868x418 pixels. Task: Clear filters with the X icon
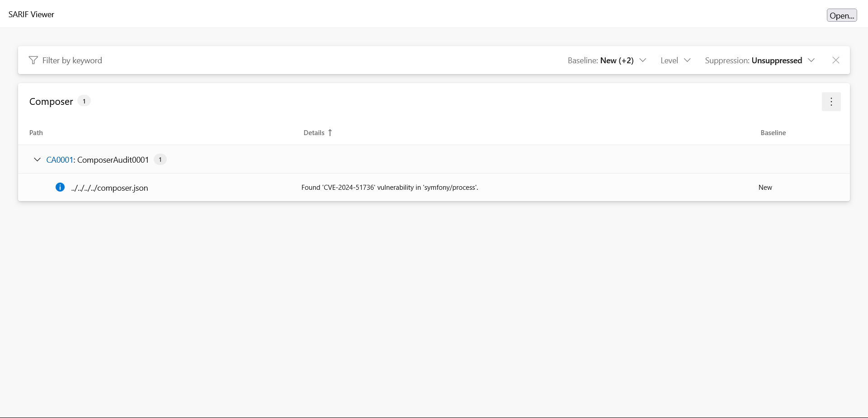point(835,60)
